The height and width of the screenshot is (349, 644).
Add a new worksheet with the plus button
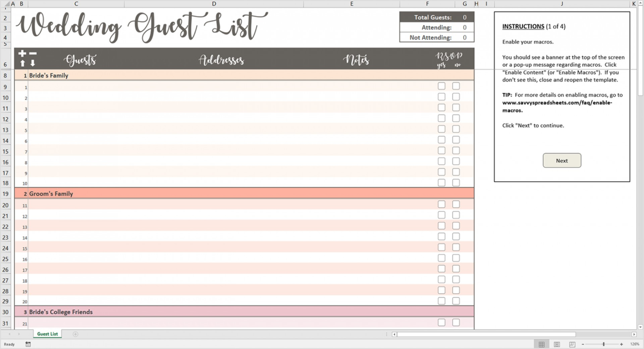tap(75, 334)
